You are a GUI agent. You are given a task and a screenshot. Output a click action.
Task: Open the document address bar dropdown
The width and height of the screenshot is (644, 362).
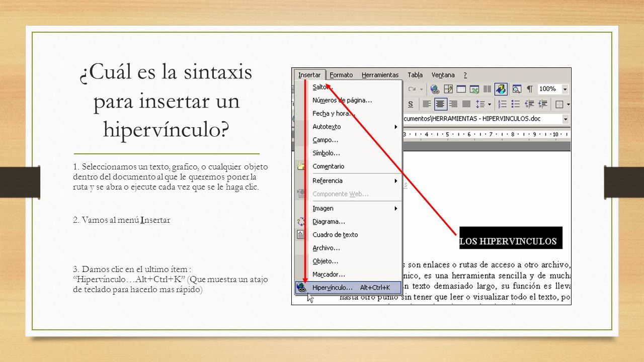pos(565,119)
